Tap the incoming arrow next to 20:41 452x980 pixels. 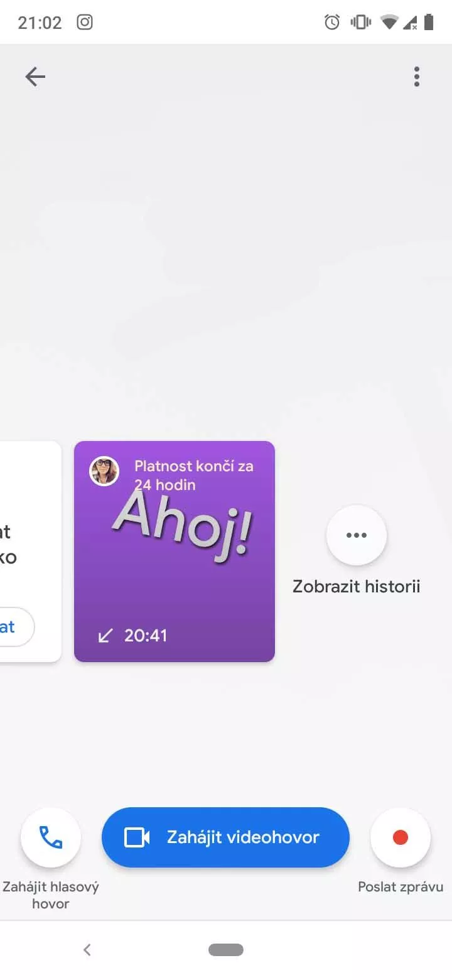coord(105,636)
